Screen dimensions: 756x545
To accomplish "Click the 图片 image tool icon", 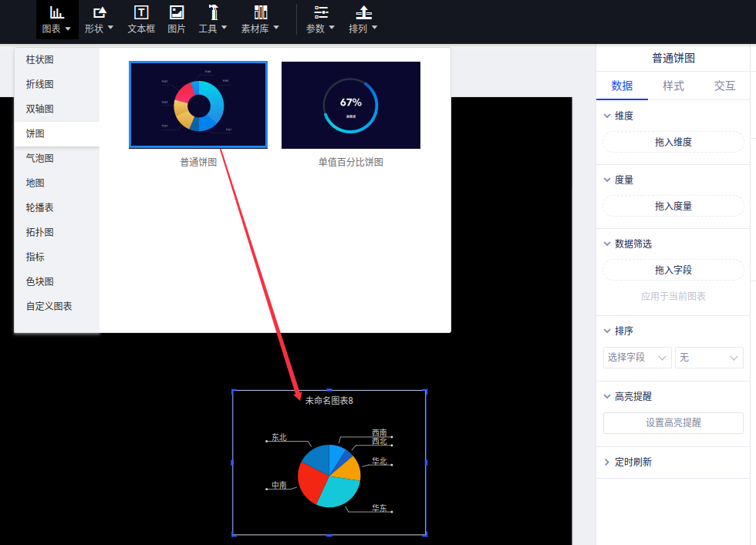I will [177, 13].
